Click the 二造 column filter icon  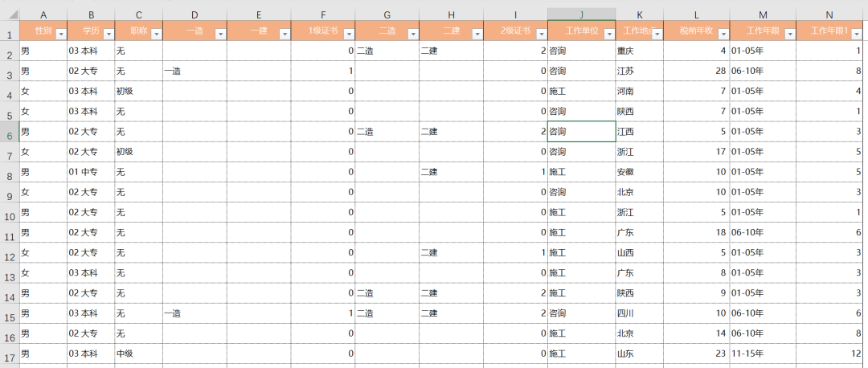point(411,34)
